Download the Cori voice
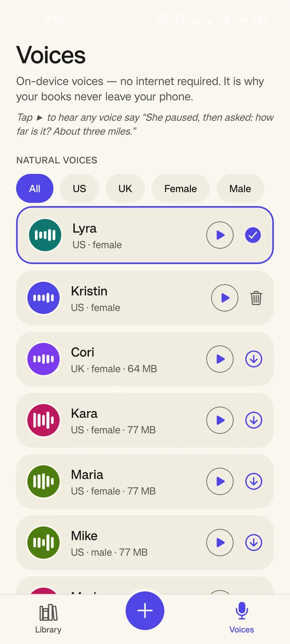 pyautogui.click(x=254, y=359)
